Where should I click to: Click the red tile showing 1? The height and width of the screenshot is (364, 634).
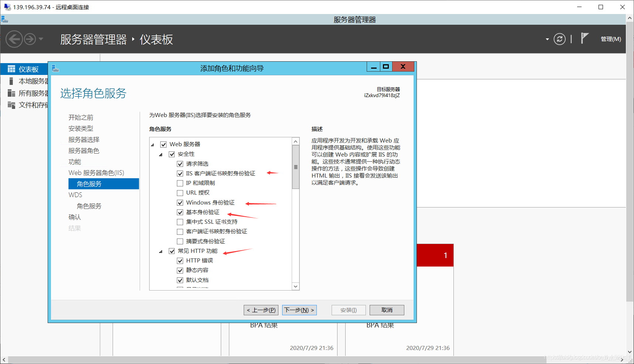click(435, 255)
